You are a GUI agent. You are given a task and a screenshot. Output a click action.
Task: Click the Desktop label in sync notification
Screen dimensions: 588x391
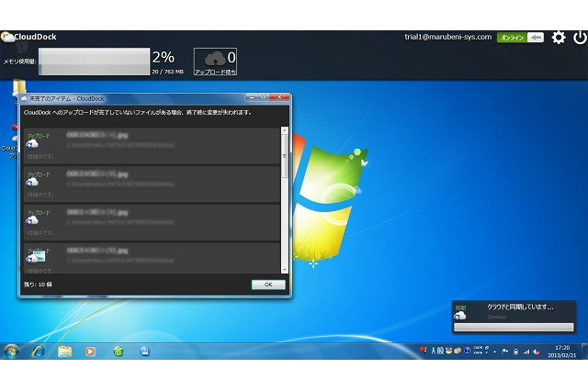(497, 317)
